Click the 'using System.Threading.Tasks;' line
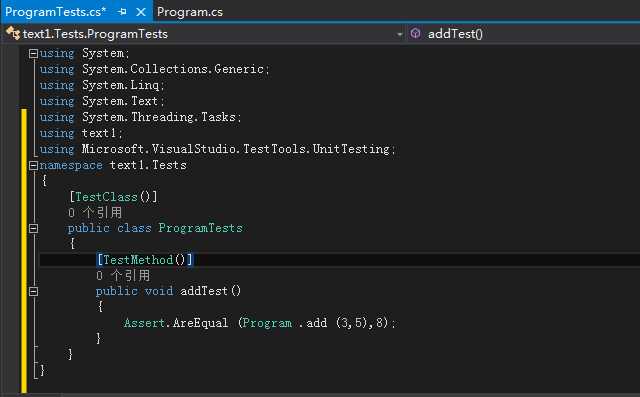This screenshot has height=397, width=640. (x=140, y=117)
